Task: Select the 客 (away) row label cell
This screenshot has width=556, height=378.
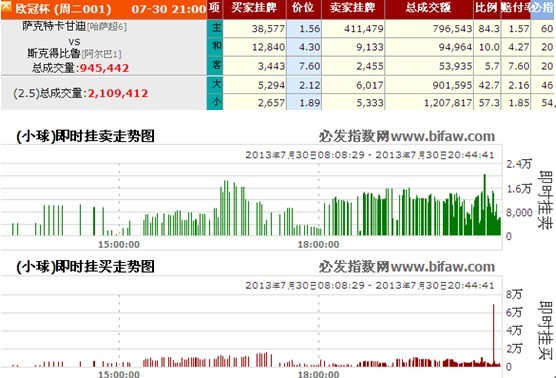Action: click(215, 66)
